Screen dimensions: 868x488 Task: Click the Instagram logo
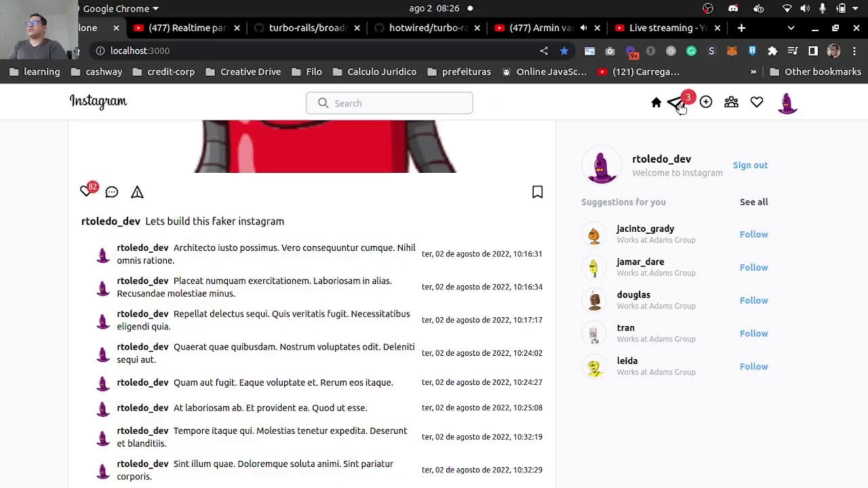pyautogui.click(x=98, y=102)
